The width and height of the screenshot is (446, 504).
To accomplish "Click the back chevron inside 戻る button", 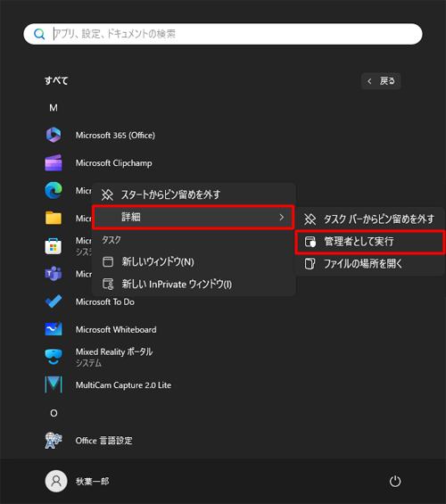I will tap(369, 81).
